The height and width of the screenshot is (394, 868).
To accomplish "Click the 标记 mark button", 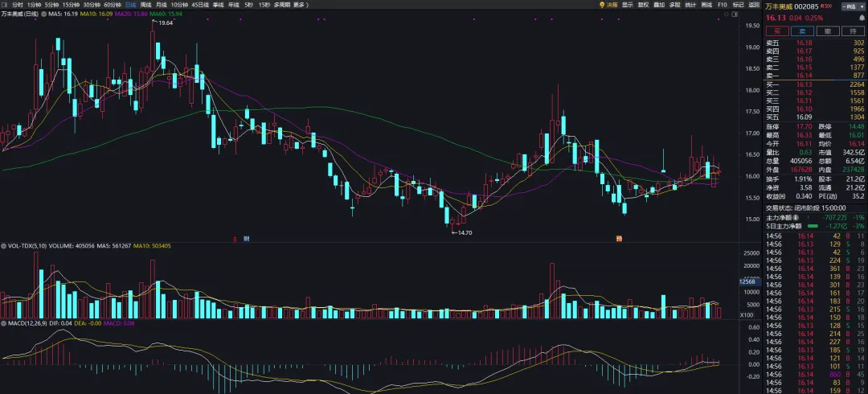I will point(738,5).
